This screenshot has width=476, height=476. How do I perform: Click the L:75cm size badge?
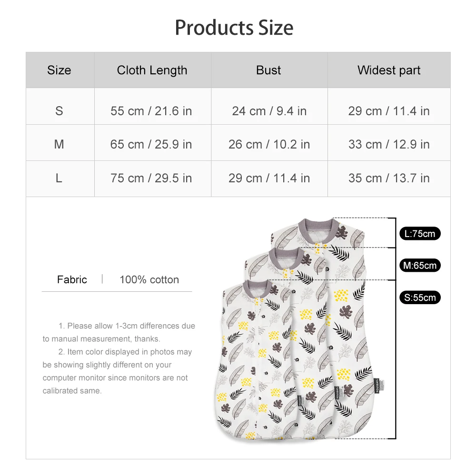419,234
